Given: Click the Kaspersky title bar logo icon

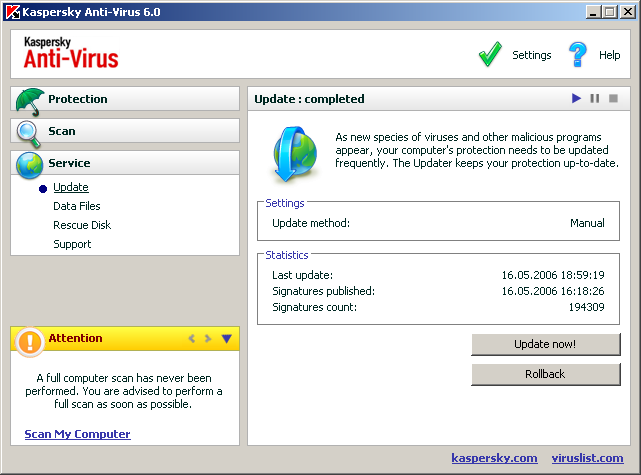Looking at the screenshot, I should tap(13, 12).
